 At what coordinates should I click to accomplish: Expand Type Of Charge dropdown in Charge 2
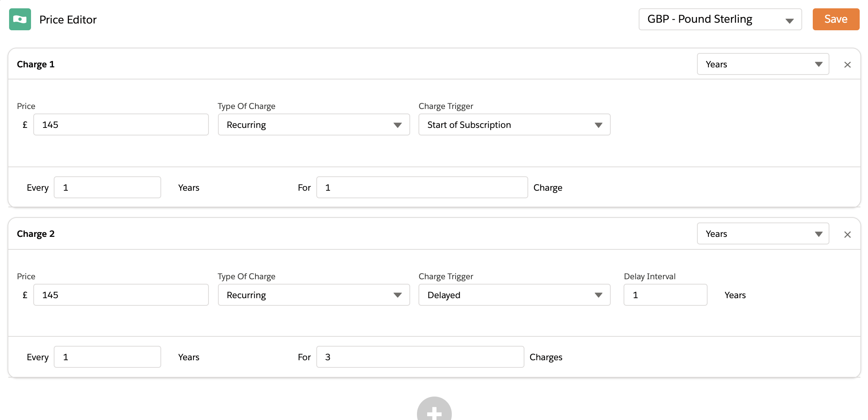314,295
